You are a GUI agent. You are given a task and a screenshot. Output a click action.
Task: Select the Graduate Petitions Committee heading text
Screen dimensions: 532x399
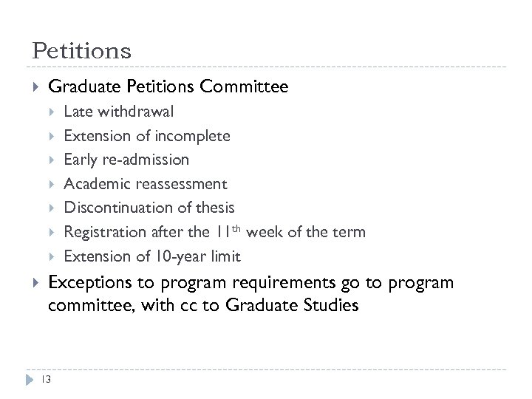pyautogui.click(x=168, y=88)
